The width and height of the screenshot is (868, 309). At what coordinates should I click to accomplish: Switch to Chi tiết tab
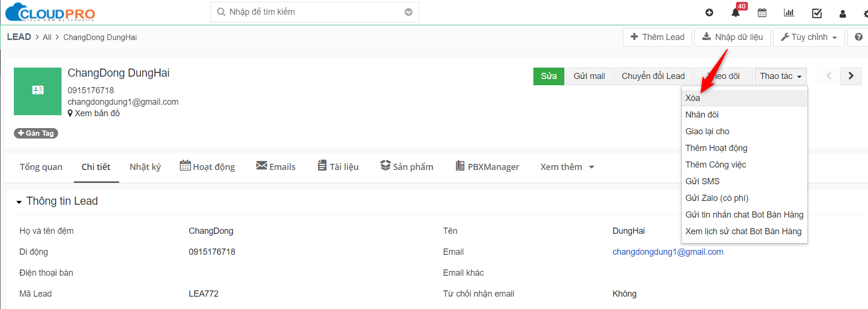click(96, 167)
